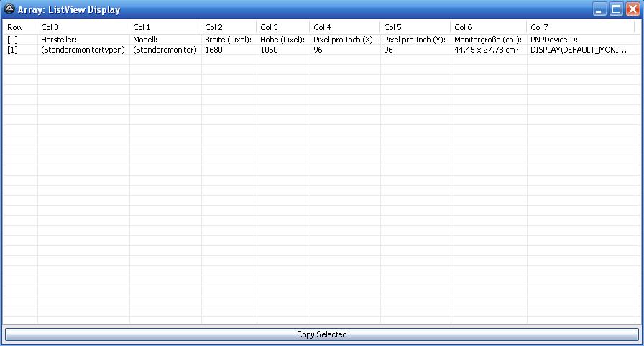644x346 pixels.
Task: Close the Array ListView Display window
Action: click(x=632, y=9)
